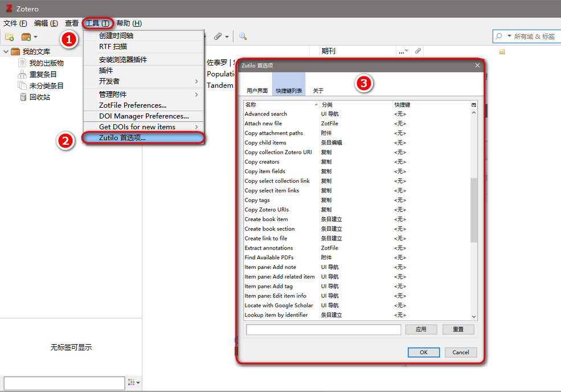Click the paperclip add attachment icon

[x=218, y=36]
